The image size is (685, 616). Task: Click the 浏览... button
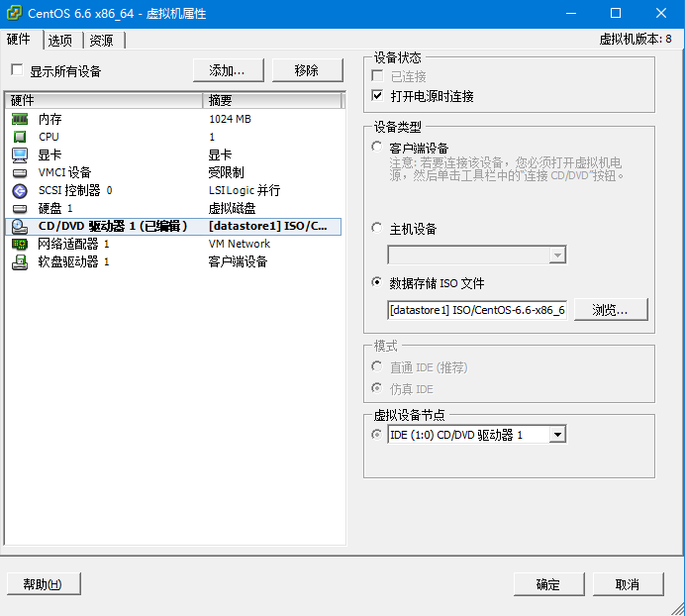tap(611, 310)
